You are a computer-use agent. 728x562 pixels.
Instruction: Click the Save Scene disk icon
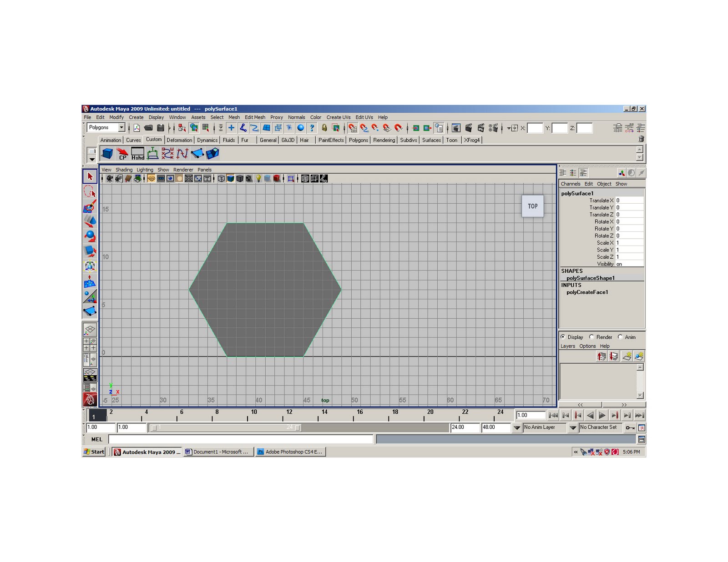(x=160, y=128)
